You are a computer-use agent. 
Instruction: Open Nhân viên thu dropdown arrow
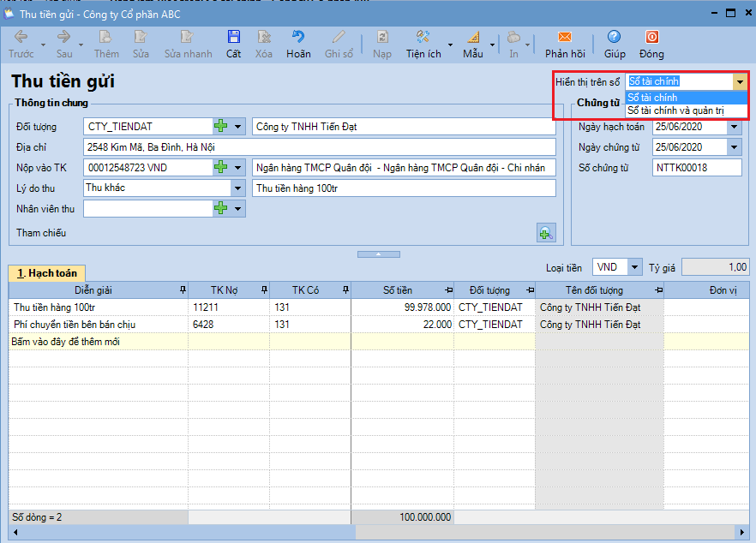coord(237,208)
